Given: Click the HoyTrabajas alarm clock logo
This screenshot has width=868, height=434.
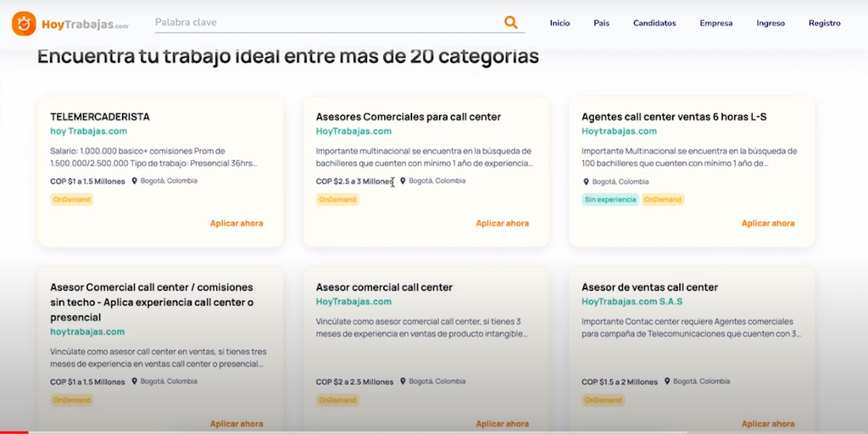Looking at the screenshot, I should point(24,24).
